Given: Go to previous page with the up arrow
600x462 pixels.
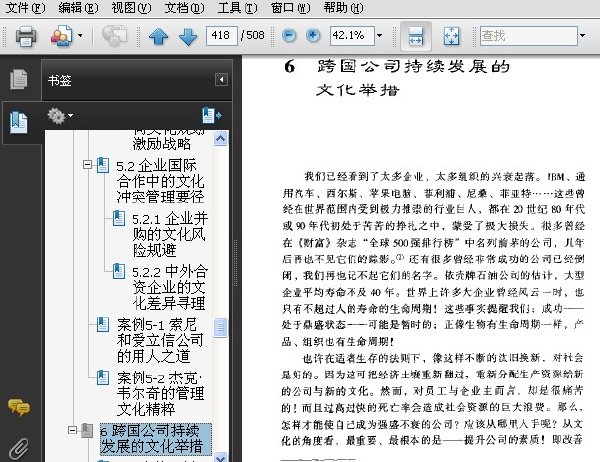Looking at the screenshot, I should click(x=158, y=37).
